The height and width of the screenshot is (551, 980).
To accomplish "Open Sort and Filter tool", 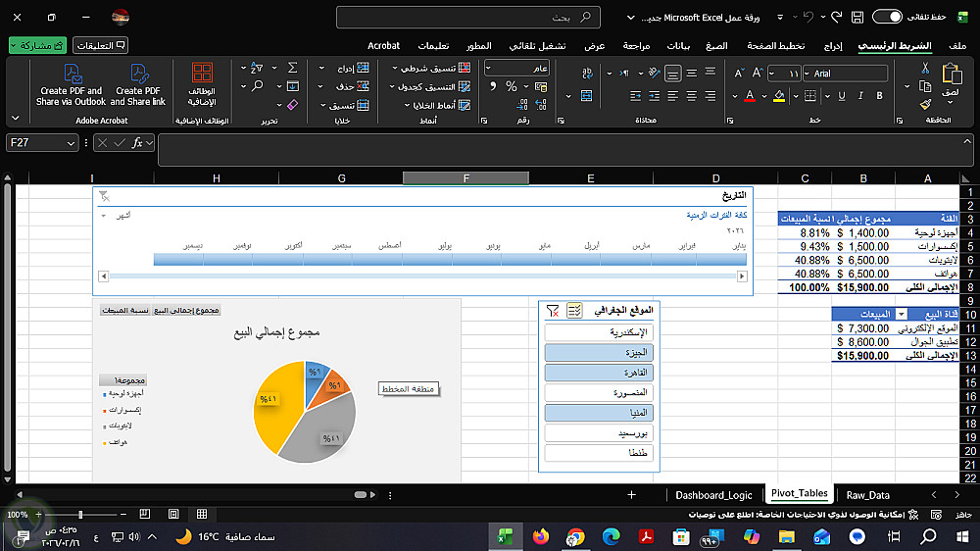I will (256, 68).
